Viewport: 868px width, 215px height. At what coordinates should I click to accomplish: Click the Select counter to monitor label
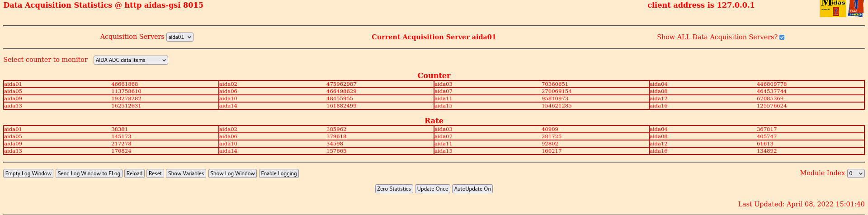coord(45,60)
